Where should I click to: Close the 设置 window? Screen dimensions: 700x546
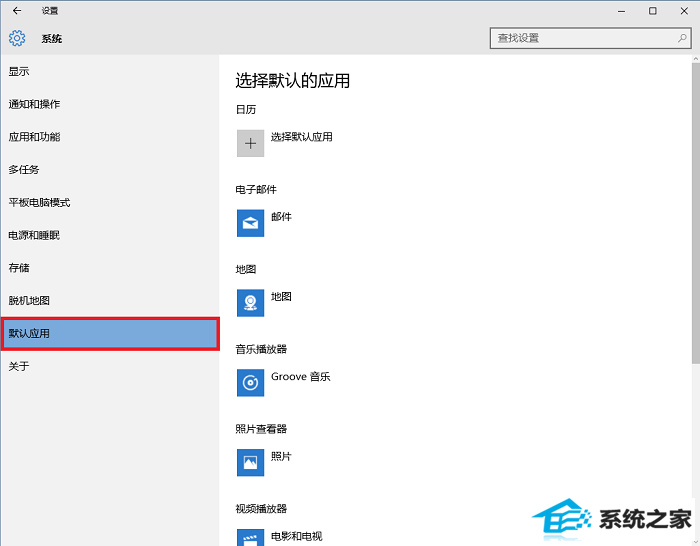coord(684,11)
